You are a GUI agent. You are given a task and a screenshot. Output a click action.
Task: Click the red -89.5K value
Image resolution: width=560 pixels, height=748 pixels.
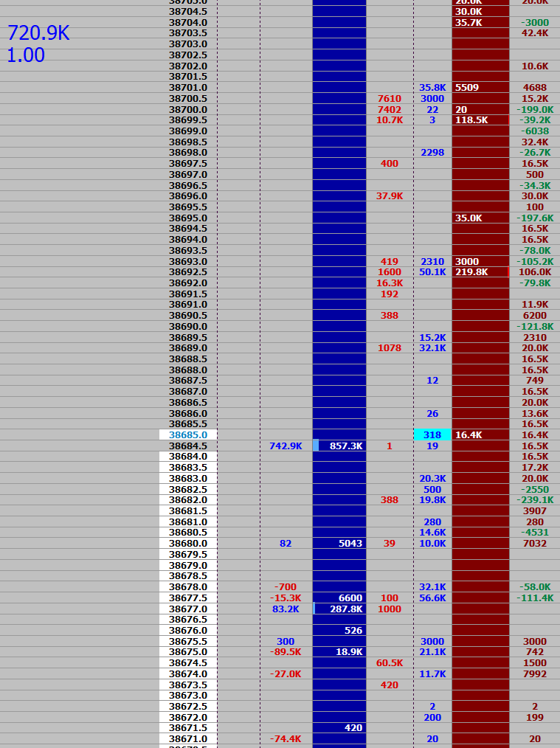tap(286, 651)
